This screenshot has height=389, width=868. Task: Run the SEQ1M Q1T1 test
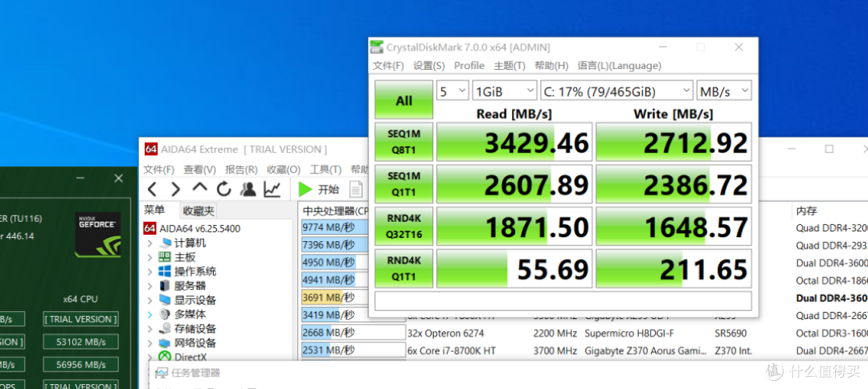pos(404,184)
